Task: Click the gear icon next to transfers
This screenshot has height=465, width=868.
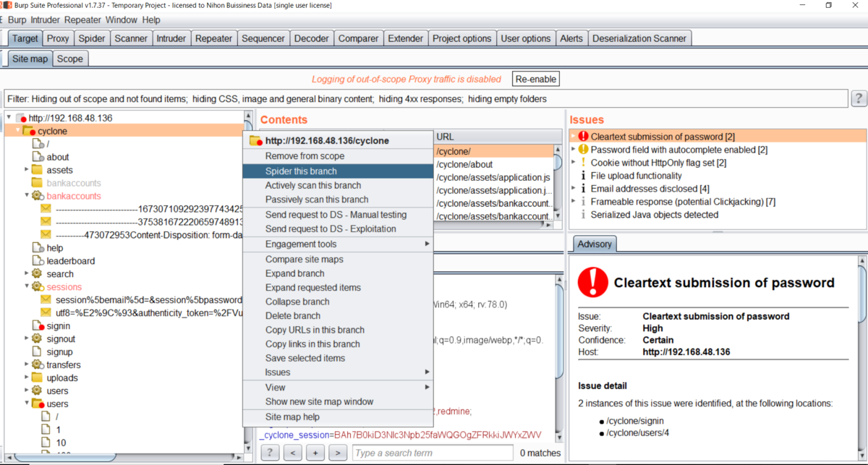Action: tap(37, 365)
